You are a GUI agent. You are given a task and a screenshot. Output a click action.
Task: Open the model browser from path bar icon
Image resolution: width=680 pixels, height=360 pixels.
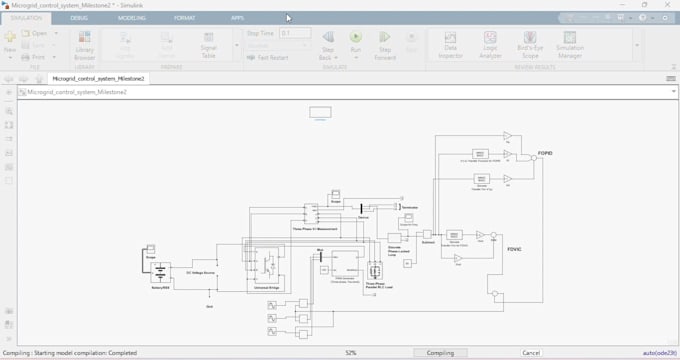point(23,92)
